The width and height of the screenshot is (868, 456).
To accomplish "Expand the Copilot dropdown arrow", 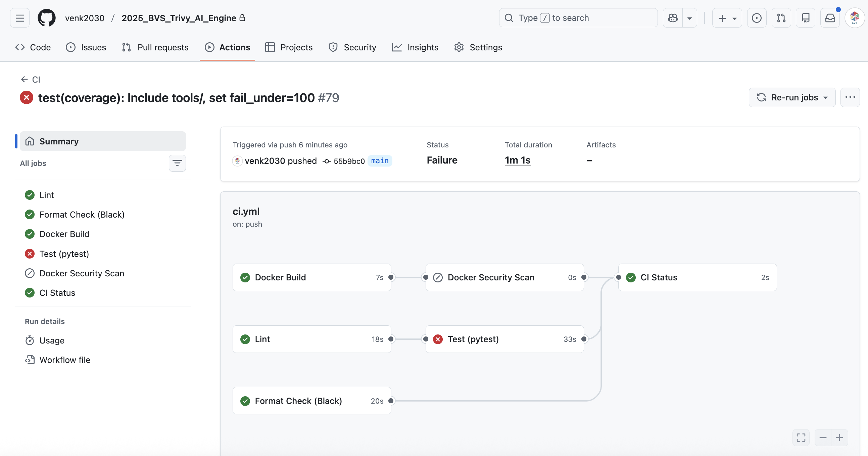I will (x=689, y=18).
